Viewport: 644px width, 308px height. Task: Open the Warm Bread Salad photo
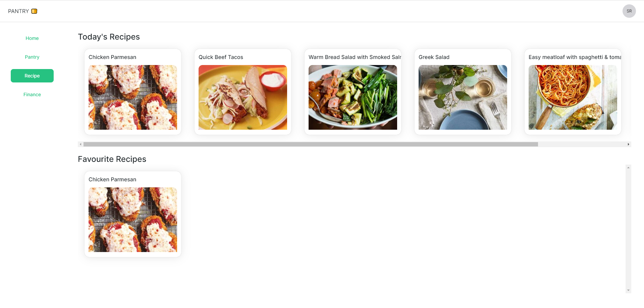pyautogui.click(x=353, y=97)
